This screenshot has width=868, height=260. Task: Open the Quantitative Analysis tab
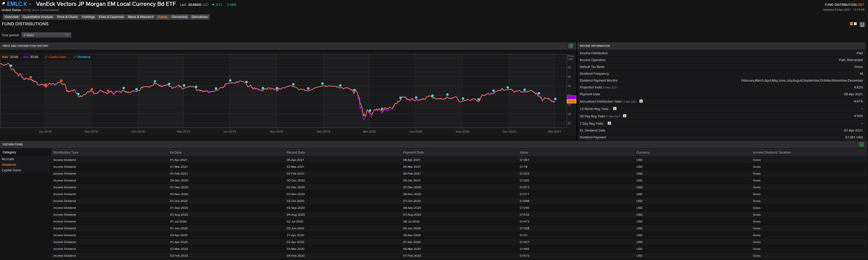38,17
